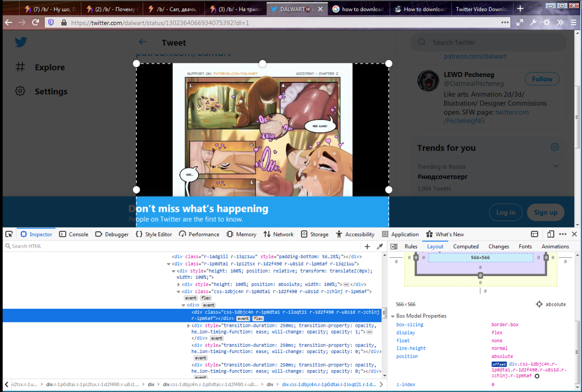Click the Sign up button

545,212
